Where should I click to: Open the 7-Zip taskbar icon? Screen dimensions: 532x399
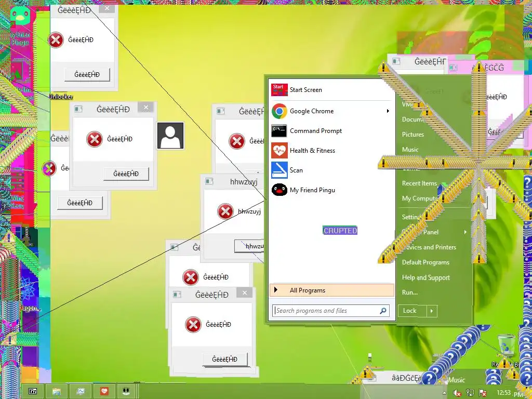33,391
